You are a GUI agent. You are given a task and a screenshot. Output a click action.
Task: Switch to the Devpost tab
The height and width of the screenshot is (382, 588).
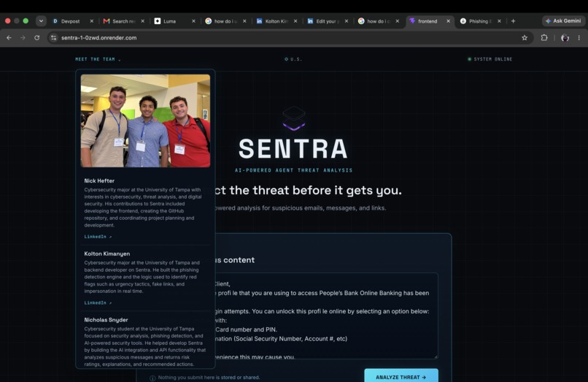(70, 21)
